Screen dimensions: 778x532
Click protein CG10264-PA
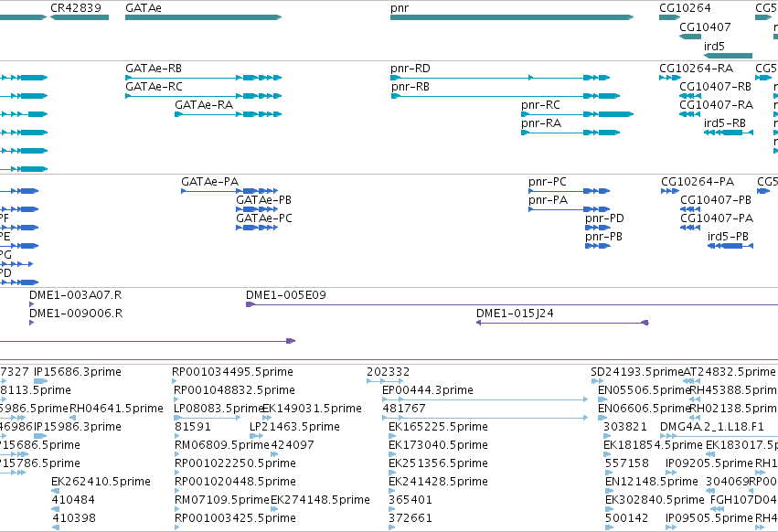[x=698, y=182]
